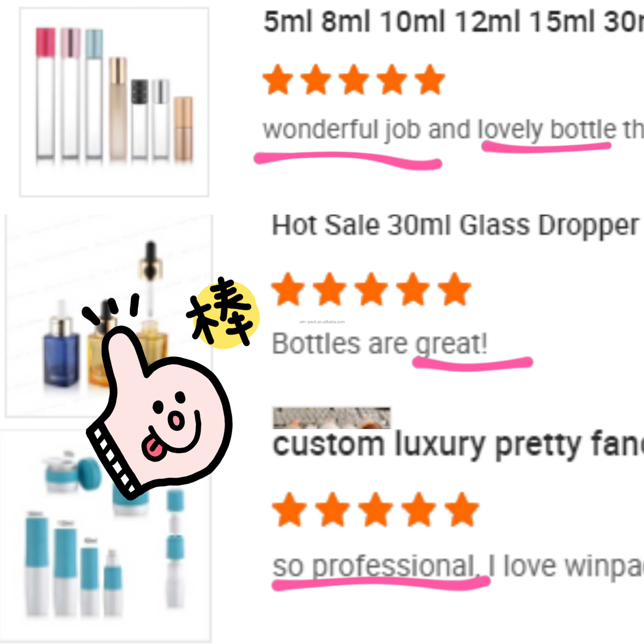Click fourth star of bottom review
This screenshot has height=644, width=644.
point(419,509)
